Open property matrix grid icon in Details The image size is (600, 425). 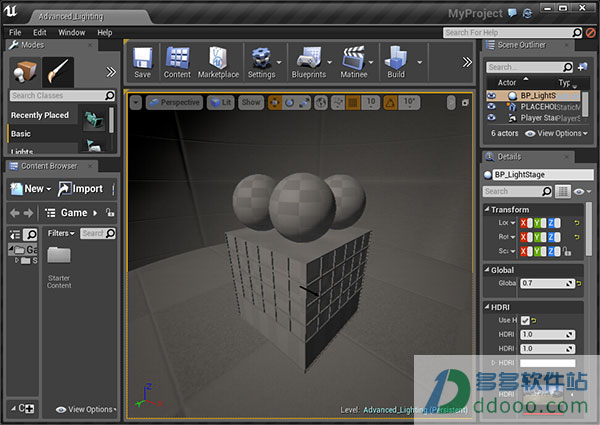click(563, 191)
